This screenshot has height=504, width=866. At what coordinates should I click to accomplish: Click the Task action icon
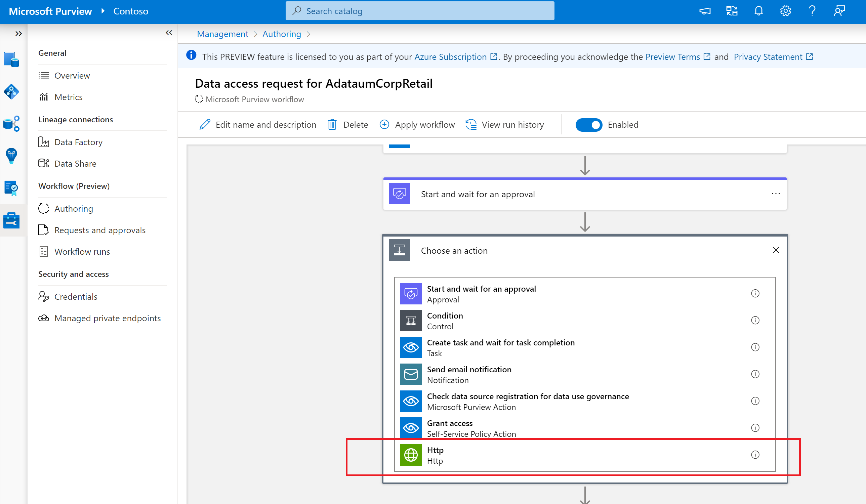410,347
